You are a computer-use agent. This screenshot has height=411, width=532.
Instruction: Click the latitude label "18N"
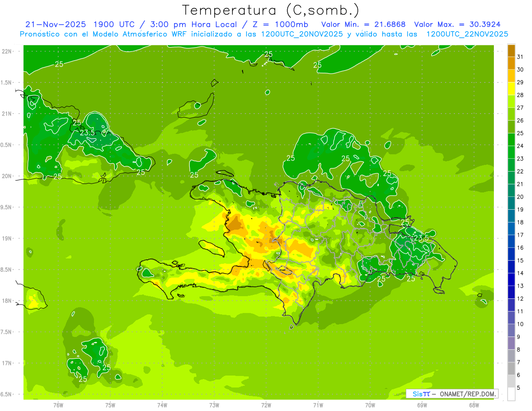click(7, 301)
